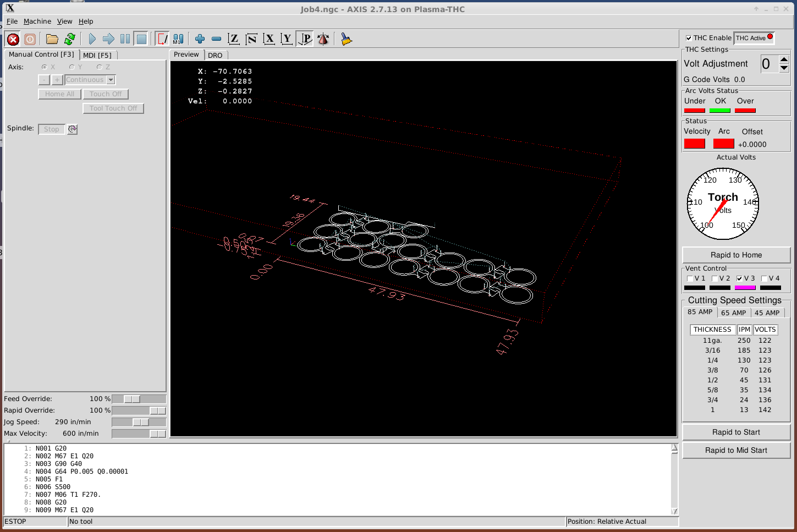Uncheck the V 3 vent checkbox
The width and height of the screenshot is (797, 532).
[739, 278]
